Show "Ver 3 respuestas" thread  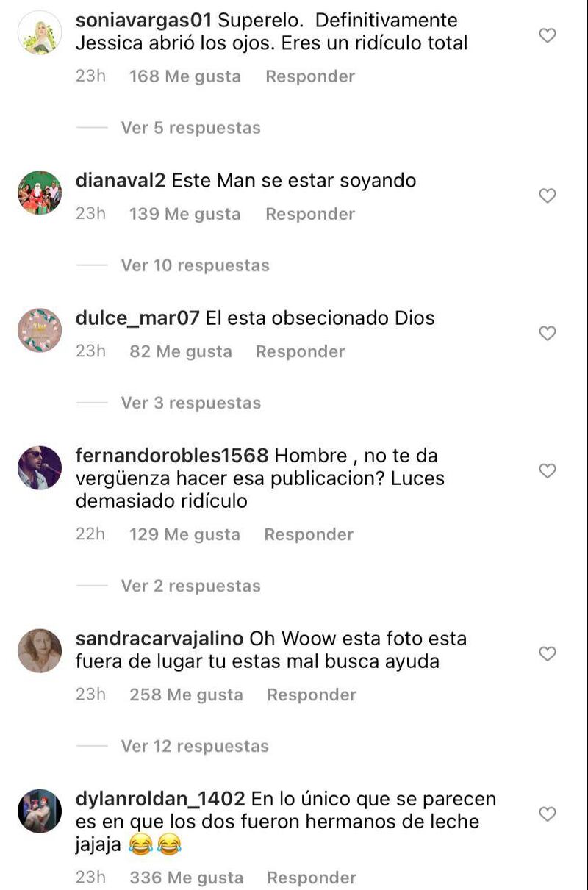pos(190,403)
